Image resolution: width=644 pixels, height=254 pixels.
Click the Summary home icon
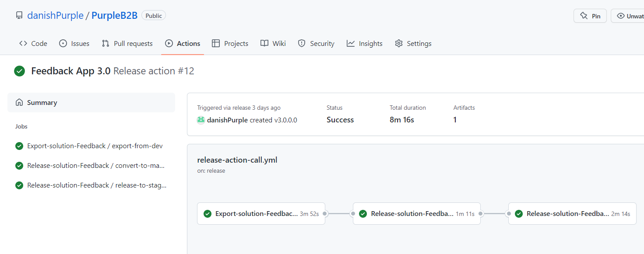[x=19, y=103]
